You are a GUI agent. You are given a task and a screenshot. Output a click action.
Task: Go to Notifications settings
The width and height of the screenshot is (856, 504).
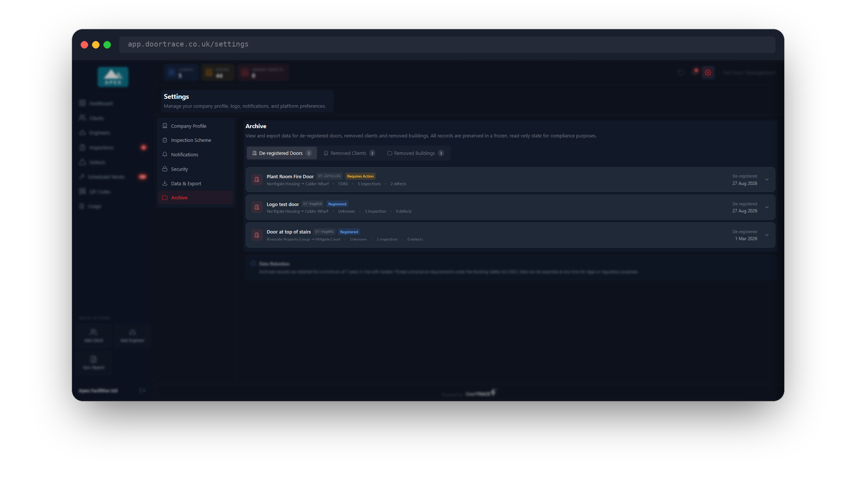(x=196, y=155)
